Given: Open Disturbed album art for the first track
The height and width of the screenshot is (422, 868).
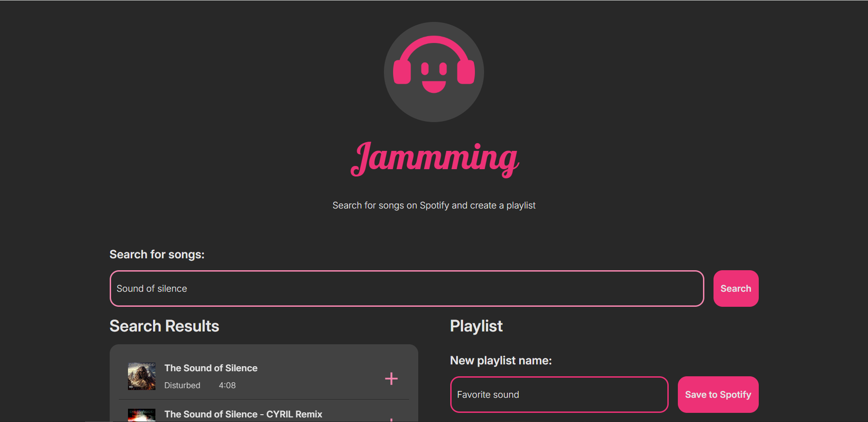Looking at the screenshot, I should tap(142, 376).
